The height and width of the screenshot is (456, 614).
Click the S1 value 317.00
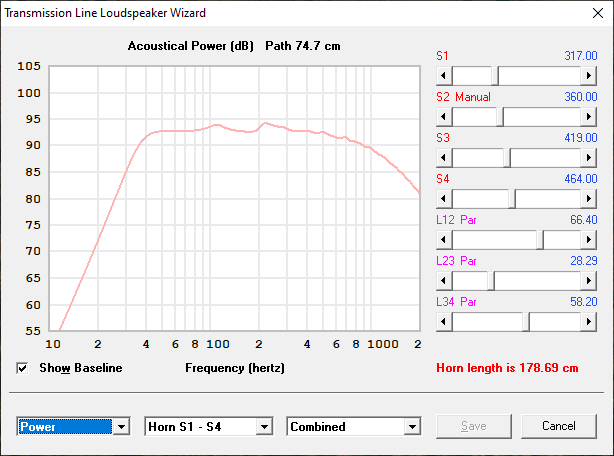tap(581, 56)
